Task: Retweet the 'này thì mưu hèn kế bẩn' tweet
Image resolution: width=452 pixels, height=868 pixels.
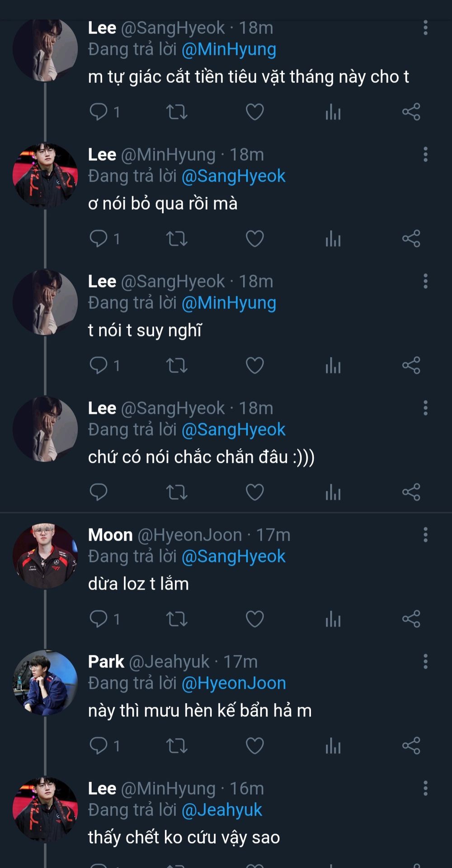Action: click(x=177, y=746)
